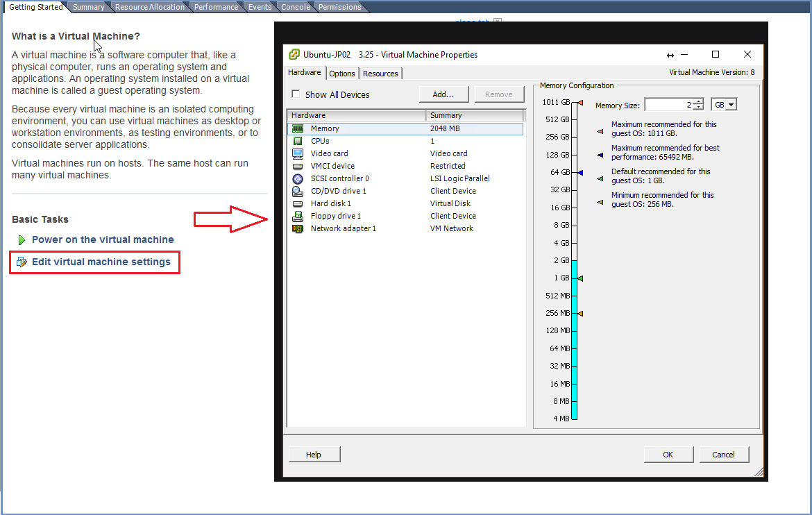Switch to the Options tab

click(342, 74)
